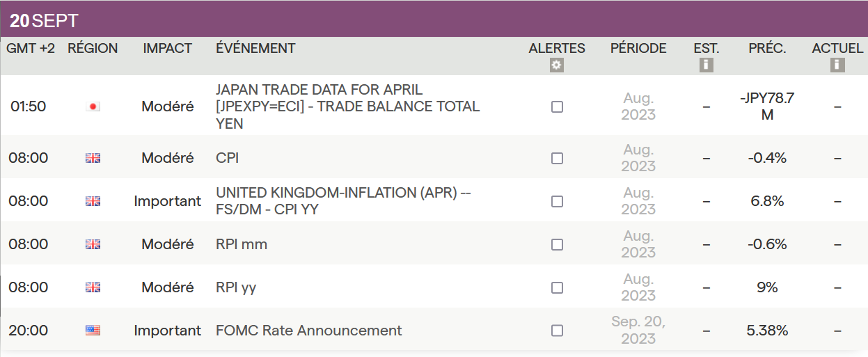
Task: Click the IMPACT column header
Action: point(167,48)
